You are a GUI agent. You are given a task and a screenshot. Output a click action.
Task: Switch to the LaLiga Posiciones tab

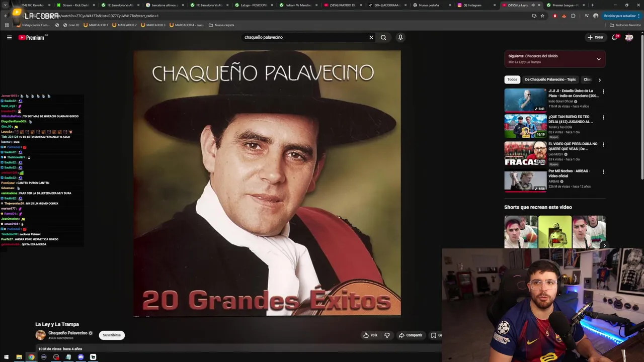coord(253,5)
